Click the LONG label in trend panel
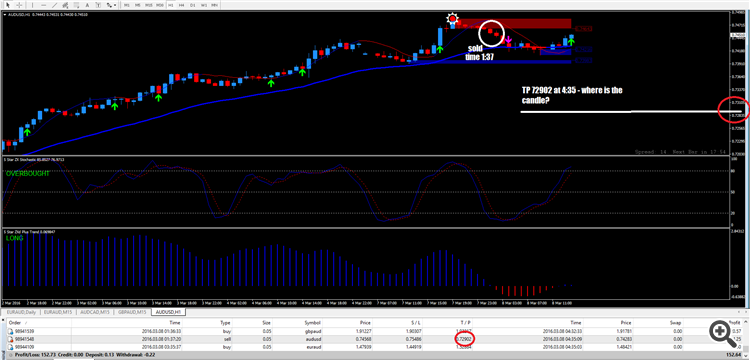This screenshot has width=750, height=360. click(x=14, y=238)
